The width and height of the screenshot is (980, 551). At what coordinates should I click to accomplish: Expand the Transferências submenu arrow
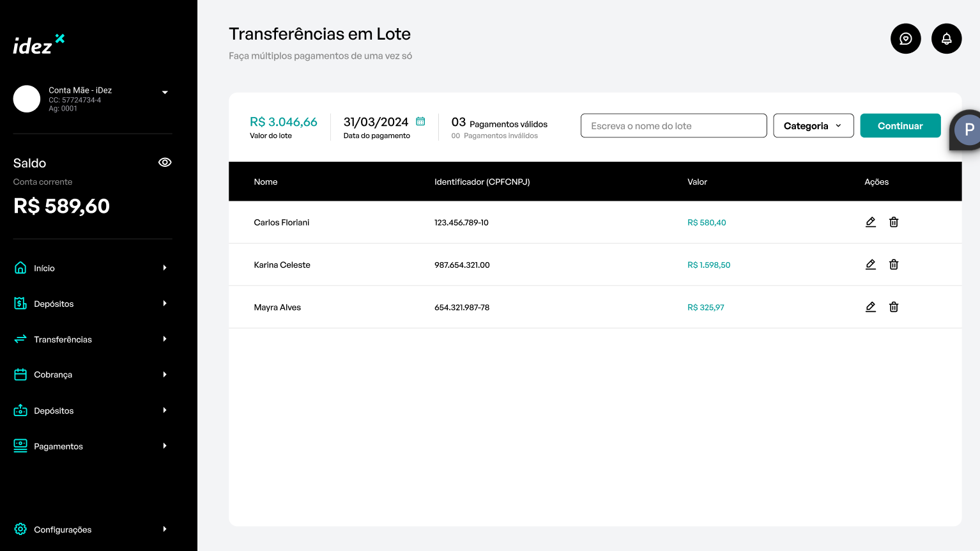[165, 339]
